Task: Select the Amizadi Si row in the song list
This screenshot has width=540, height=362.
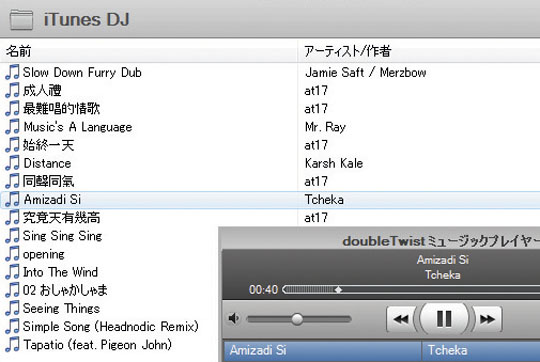Action: [x=270, y=199]
